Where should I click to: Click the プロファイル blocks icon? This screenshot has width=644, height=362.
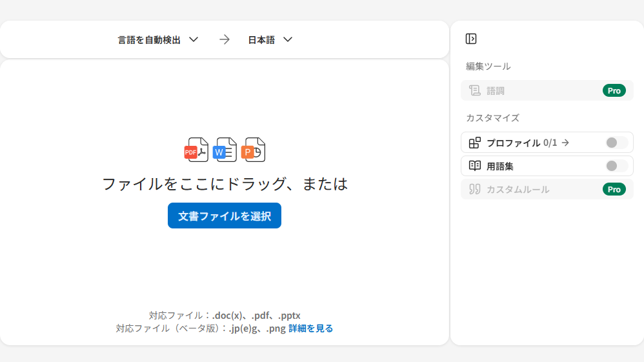(475, 143)
